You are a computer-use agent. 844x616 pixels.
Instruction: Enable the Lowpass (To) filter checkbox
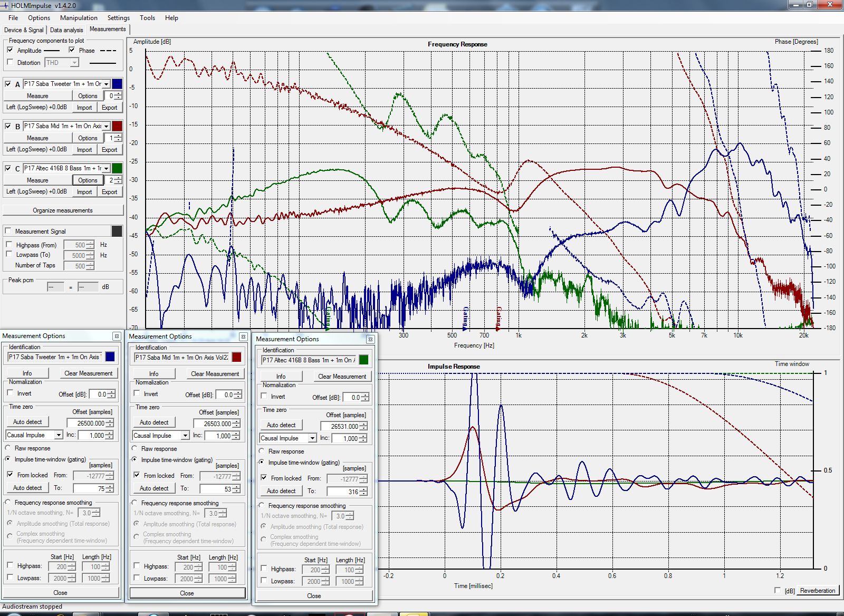(x=9, y=254)
